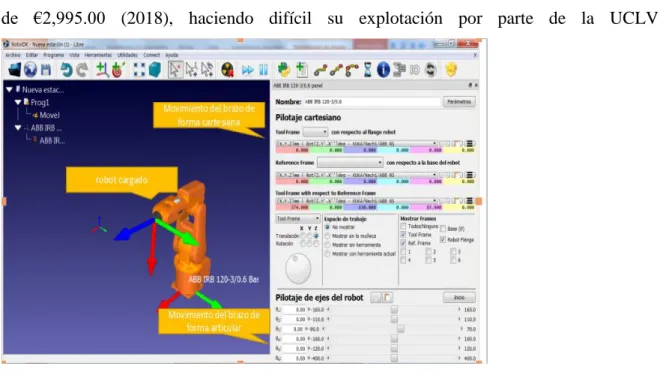Save the station with the floppy icon
Screen dimensions: 660x372
pos(46,69)
